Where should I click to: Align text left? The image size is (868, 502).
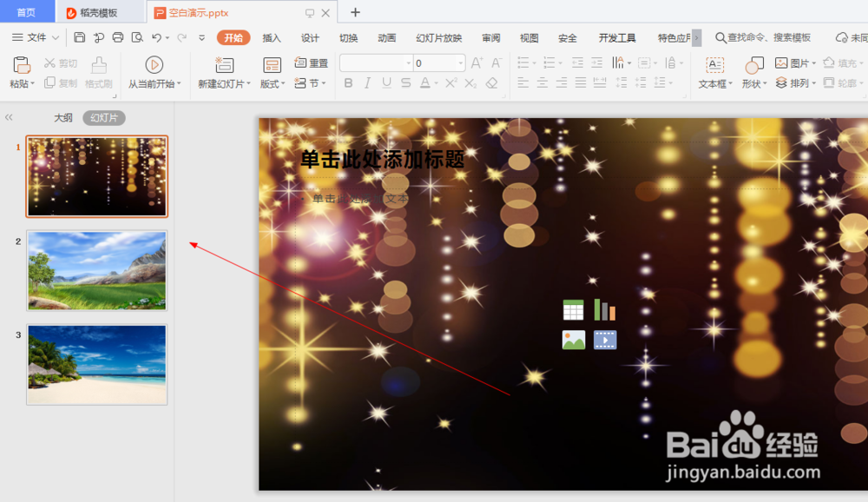click(x=523, y=83)
